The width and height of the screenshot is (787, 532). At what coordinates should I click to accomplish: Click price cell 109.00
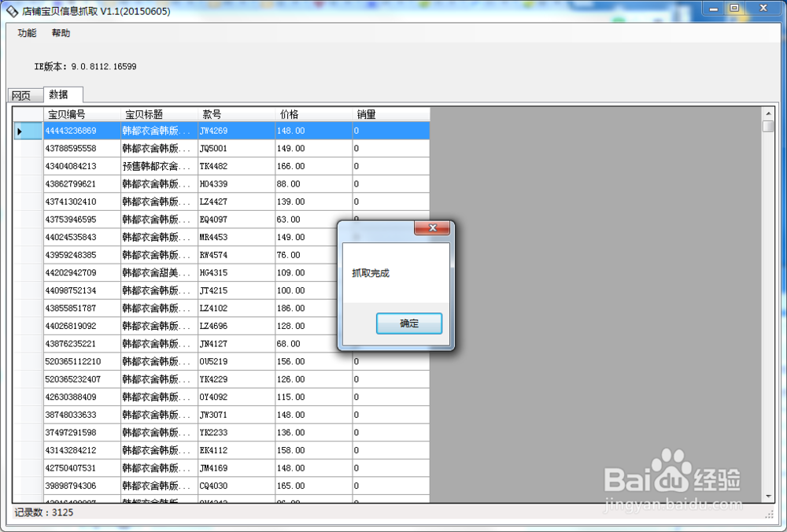click(307, 273)
